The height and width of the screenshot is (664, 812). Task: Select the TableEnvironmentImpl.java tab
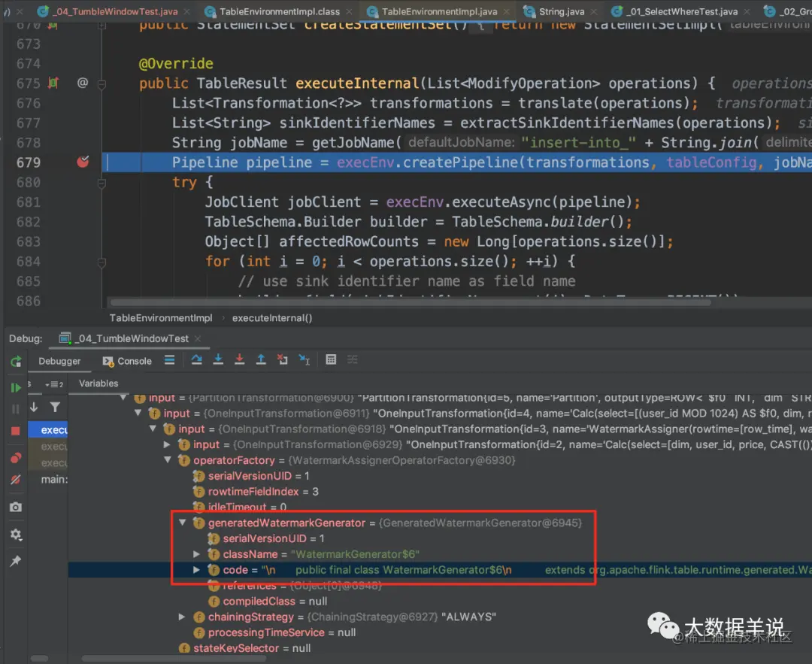pos(440,11)
